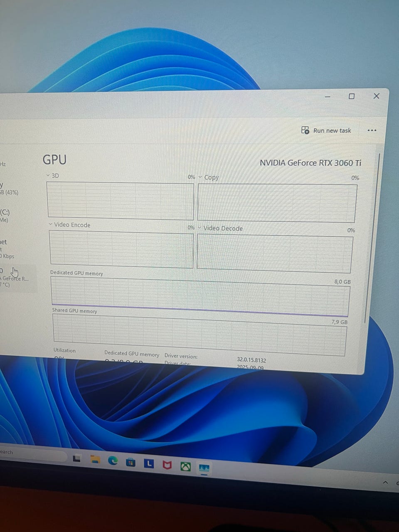Click driver version value 32.0.15.8132
399x532 pixels.
point(251,360)
